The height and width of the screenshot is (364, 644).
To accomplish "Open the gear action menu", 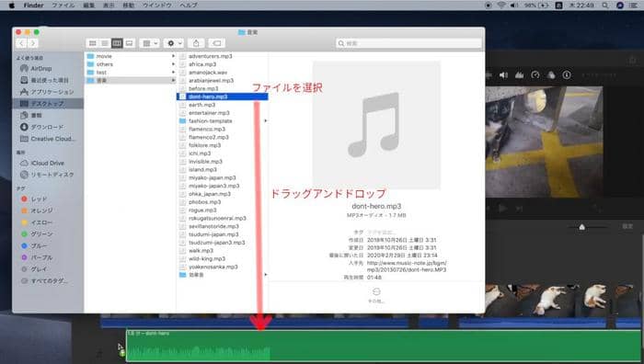I will 174,43.
